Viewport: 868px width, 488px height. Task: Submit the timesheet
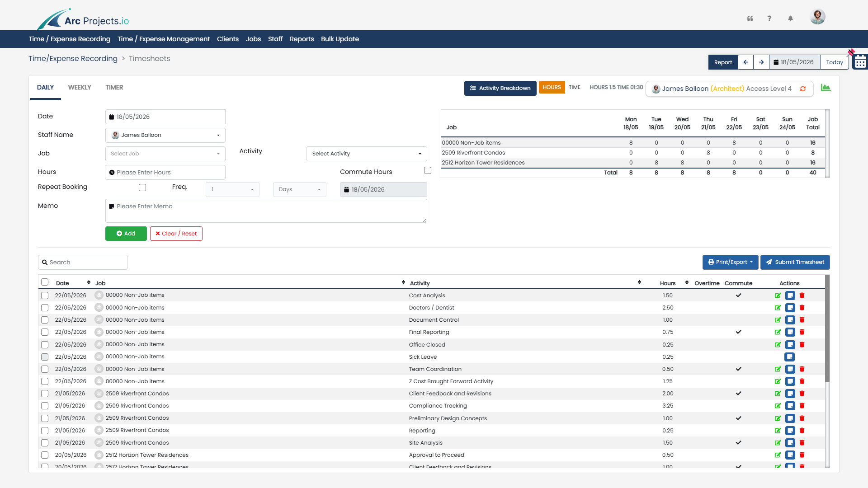click(795, 262)
